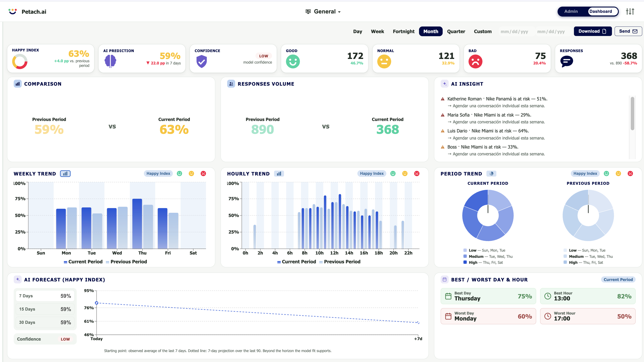
Task: Click the AI Insight sparkle icon
Action: pyautogui.click(x=444, y=84)
